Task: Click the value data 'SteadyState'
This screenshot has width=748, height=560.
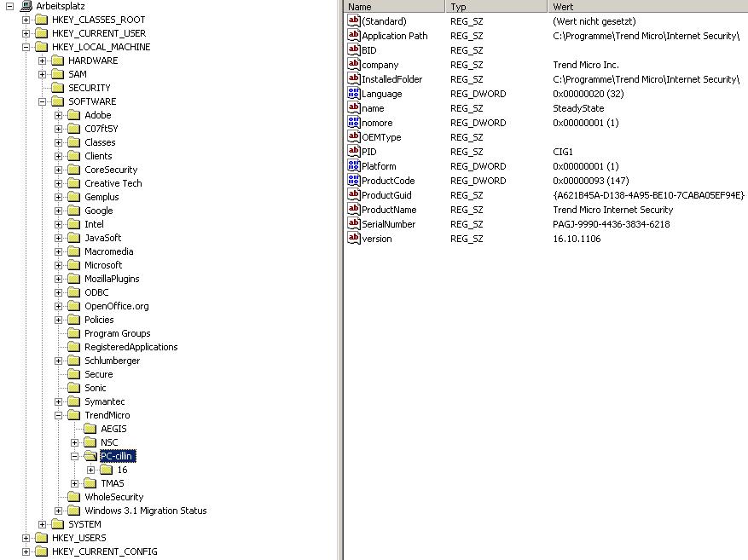Action: [578, 108]
